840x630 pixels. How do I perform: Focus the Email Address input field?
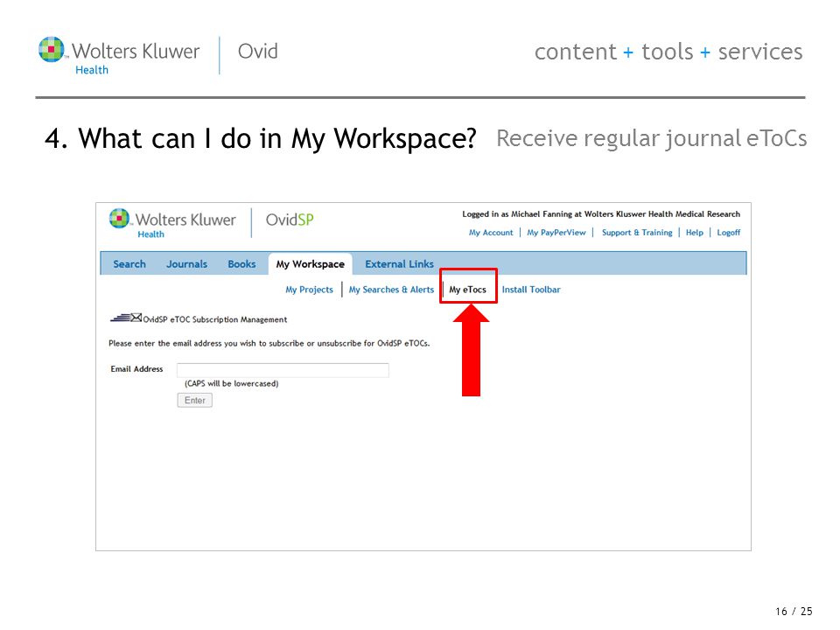pyautogui.click(x=283, y=370)
